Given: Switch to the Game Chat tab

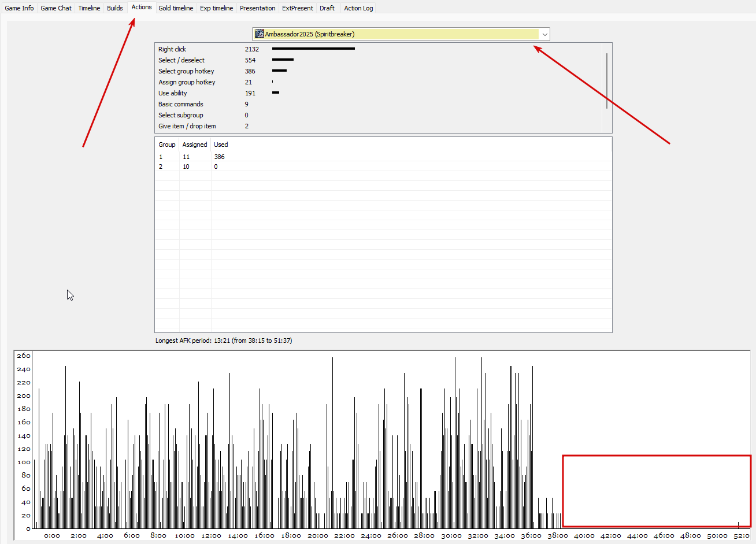Looking at the screenshot, I should 56,8.
